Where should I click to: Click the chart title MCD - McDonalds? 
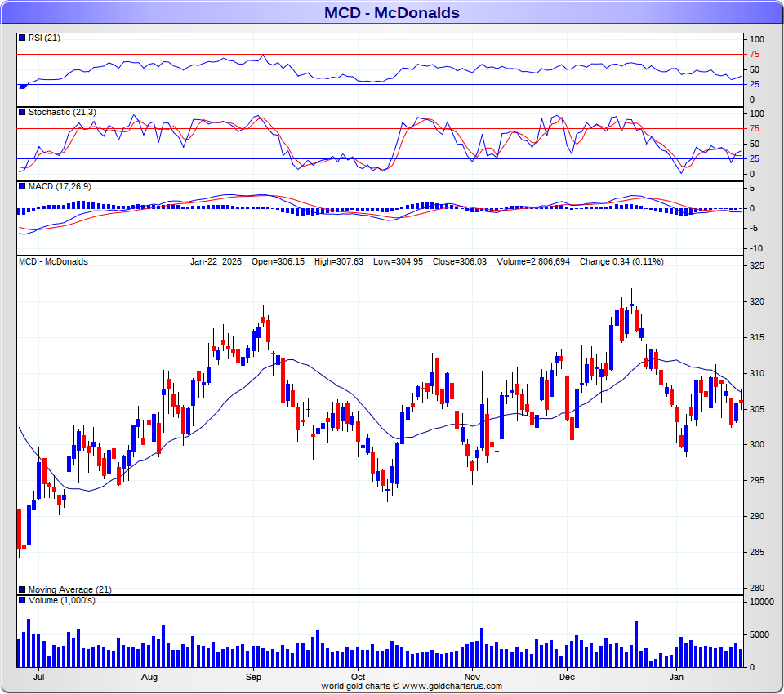391,12
